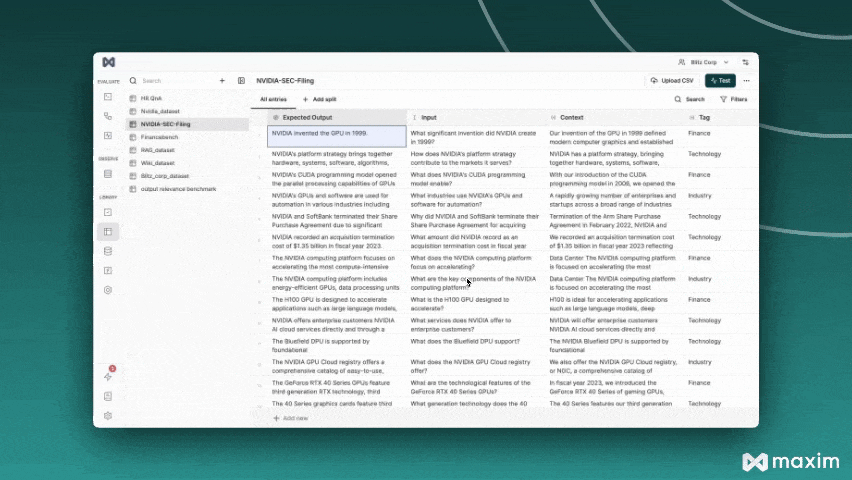Viewport: 852px width, 480px height.
Task: Open the document icon near sidebar bottom
Action: pyautogui.click(x=108, y=396)
